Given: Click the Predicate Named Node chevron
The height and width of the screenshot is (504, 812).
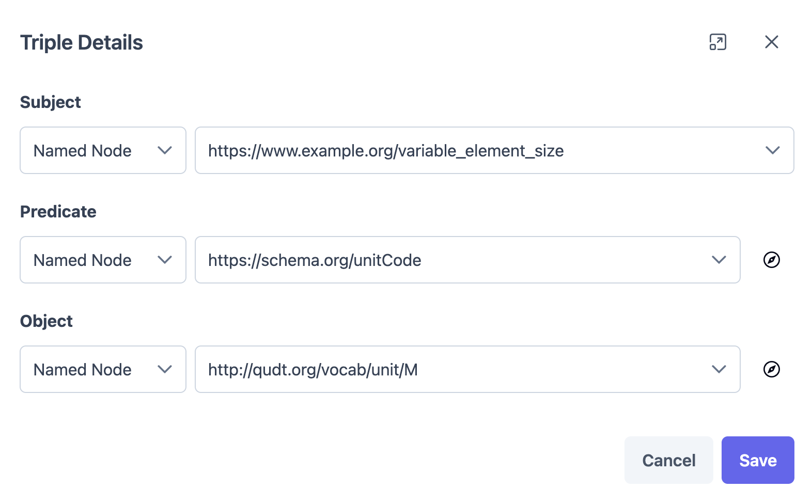Looking at the screenshot, I should (x=164, y=260).
